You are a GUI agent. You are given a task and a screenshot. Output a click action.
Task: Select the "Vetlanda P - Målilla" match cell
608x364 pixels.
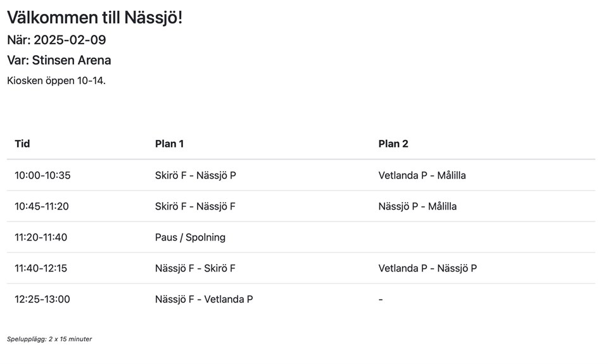tap(422, 175)
